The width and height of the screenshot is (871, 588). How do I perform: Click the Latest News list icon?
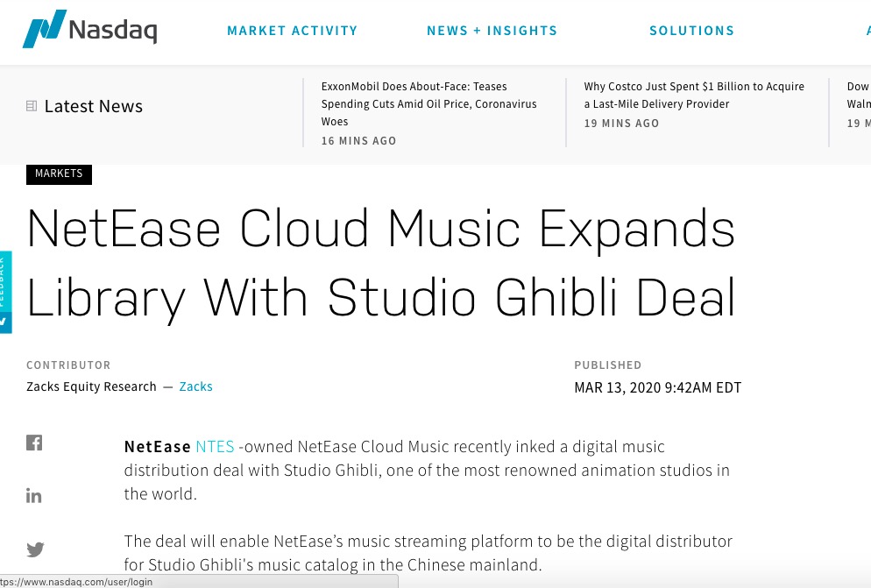(x=32, y=106)
